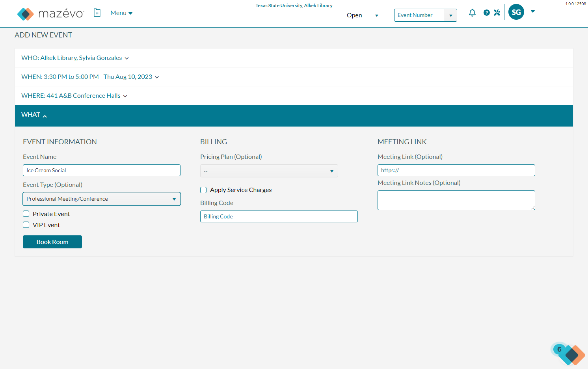Image resolution: width=588 pixels, height=369 pixels.
Task: Check the VIP Event checkbox
Action: (26, 225)
